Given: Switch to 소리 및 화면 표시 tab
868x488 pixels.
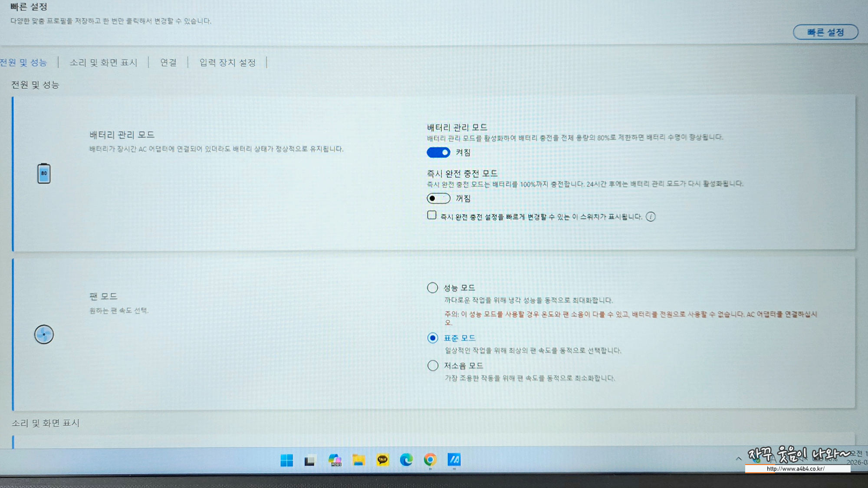Looking at the screenshot, I should [x=103, y=62].
